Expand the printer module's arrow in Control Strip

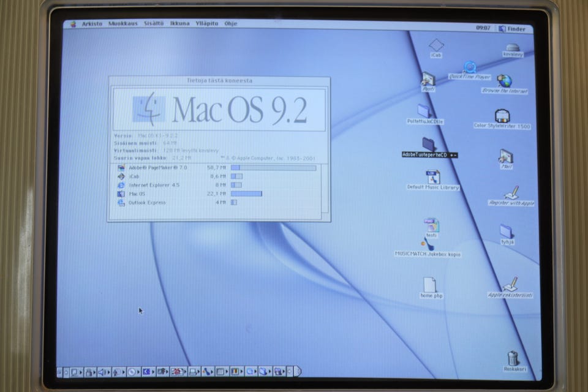tap(199, 372)
